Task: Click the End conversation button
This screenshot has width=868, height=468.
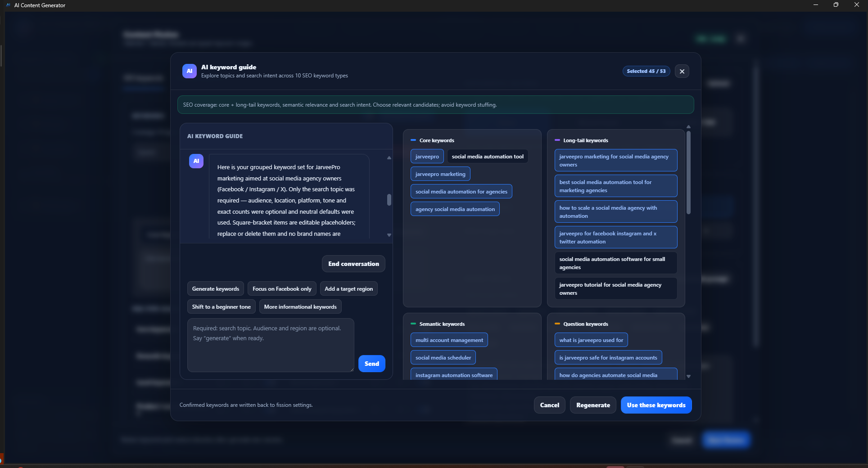Action: tap(353, 264)
